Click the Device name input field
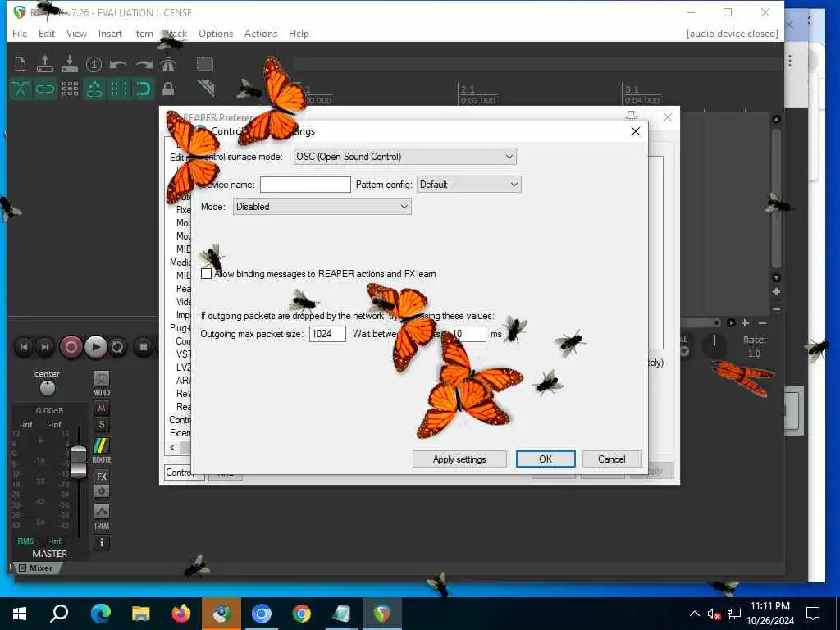 [305, 185]
